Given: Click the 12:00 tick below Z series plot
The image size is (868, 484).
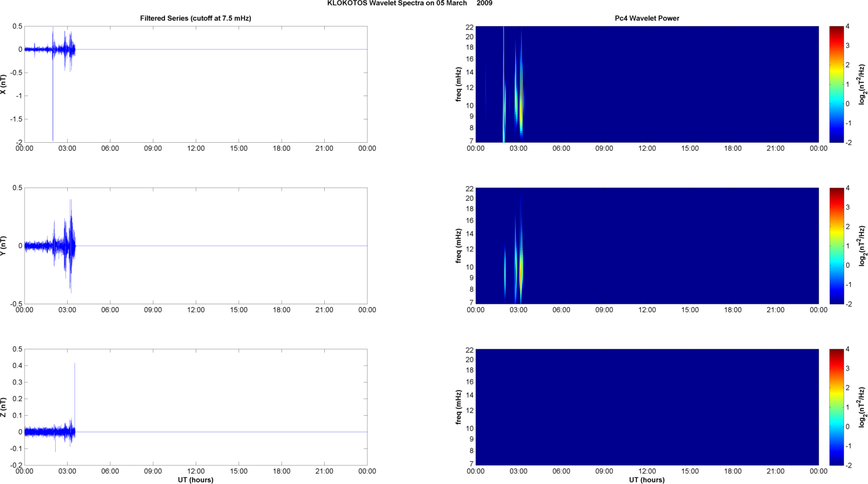Looking at the screenshot, I should coord(196,471).
